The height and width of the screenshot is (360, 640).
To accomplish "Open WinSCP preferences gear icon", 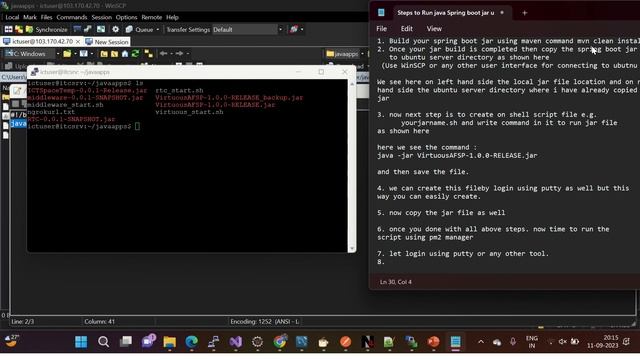I will point(116,29).
